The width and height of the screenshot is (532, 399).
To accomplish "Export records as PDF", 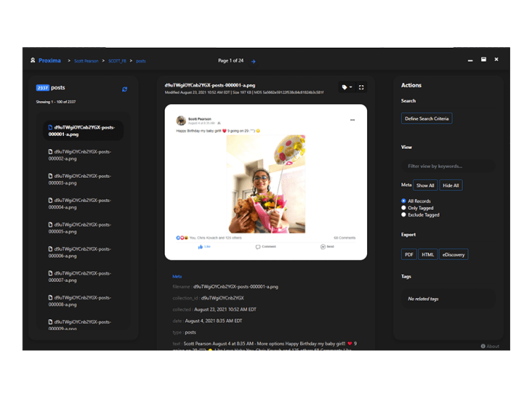I will coord(409,255).
